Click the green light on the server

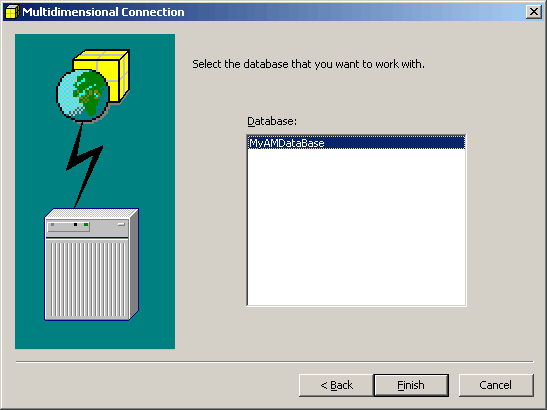[x=86, y=225]
